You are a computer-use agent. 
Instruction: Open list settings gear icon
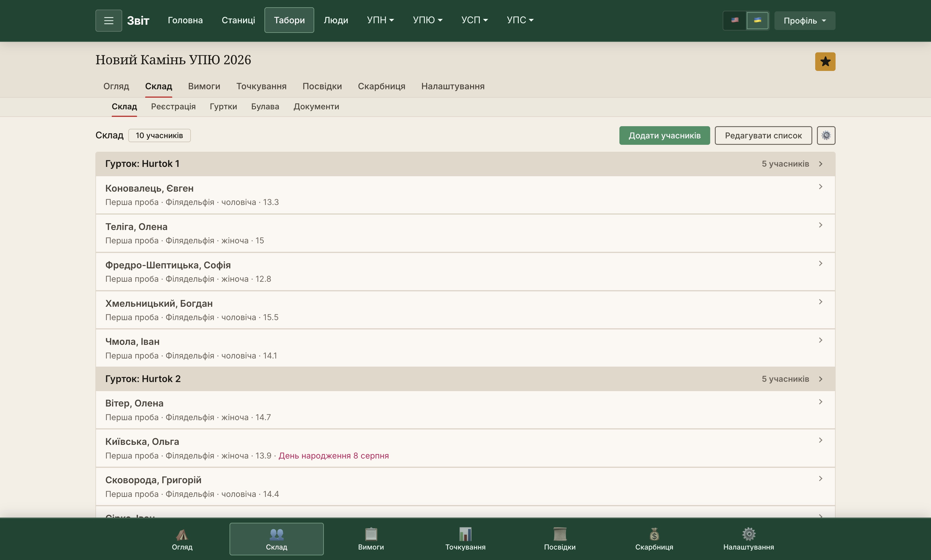click(826, 135)
